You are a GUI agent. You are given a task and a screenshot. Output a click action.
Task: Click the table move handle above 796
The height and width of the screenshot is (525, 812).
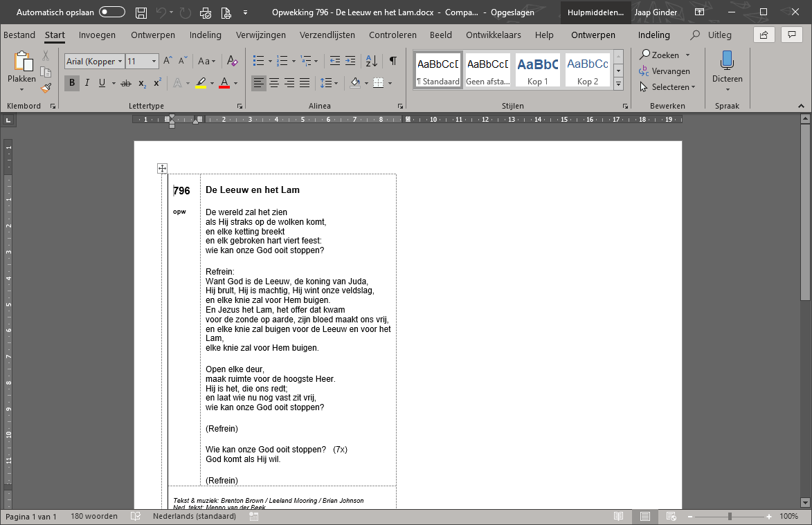pyautogui.click(x=162, y=168)
